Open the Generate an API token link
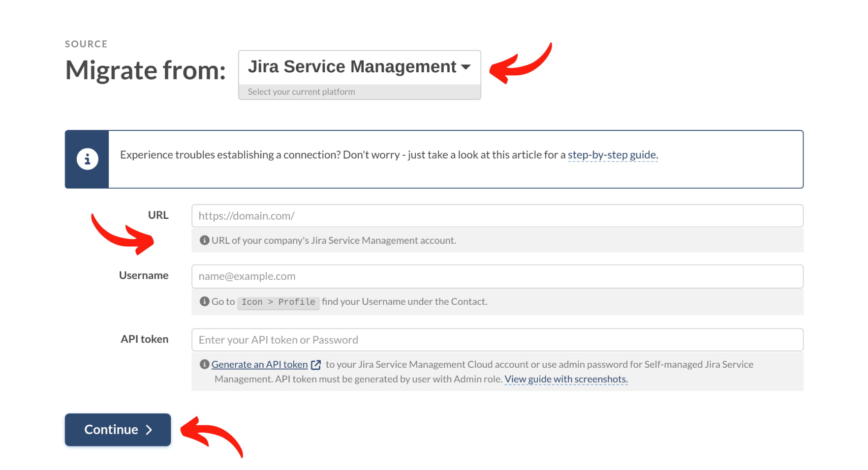The height and width of the screenshot is (470, 868). [x=259, y=364]
